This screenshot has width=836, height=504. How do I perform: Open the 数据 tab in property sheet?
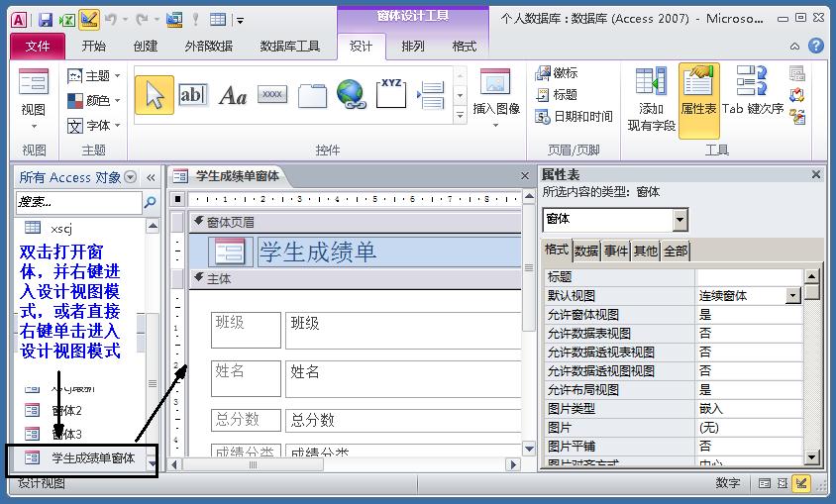pos(586,251)
